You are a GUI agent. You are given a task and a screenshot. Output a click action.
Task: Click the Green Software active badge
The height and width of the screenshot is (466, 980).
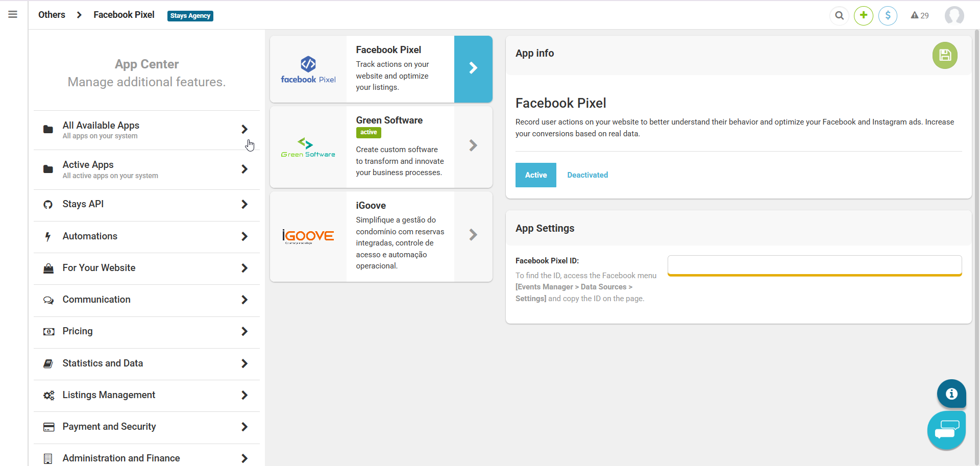pyautogui.click(x=369, y=132)
